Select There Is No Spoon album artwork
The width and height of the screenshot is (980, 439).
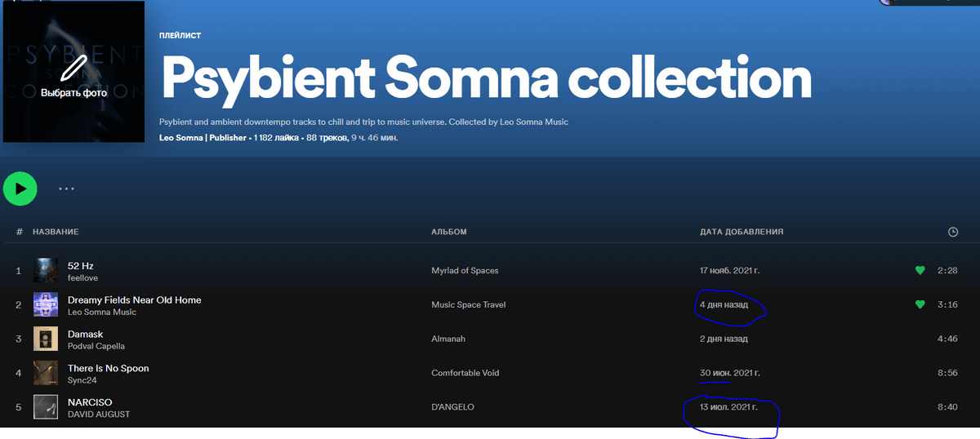46,373
